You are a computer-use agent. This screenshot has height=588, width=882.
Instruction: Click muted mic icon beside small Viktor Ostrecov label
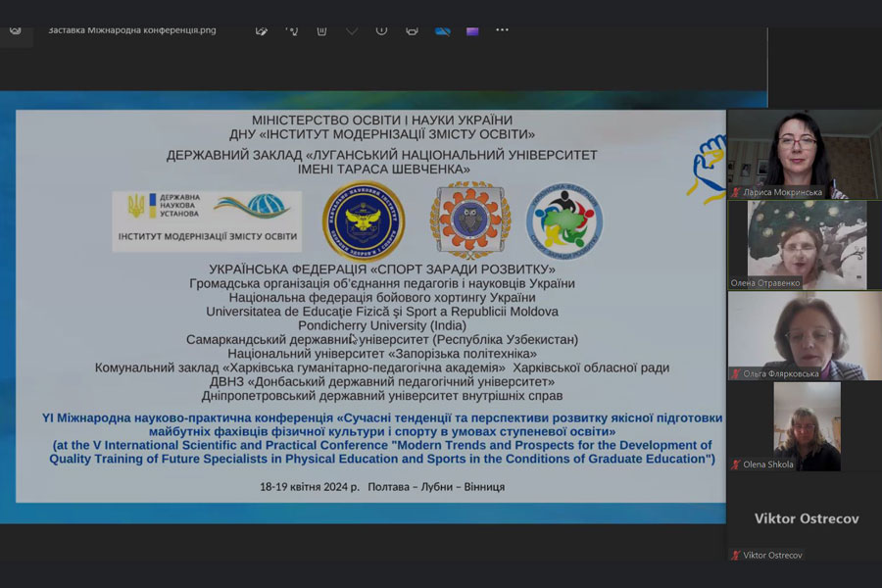[736, 556]
